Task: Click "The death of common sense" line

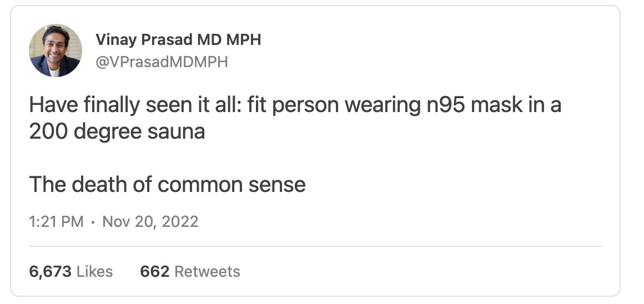Action: coord(167,184)
